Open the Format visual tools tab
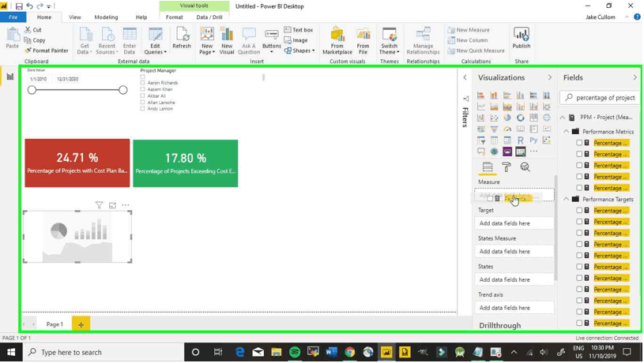The width and height of the screenshot is (644, 363). 175,17
